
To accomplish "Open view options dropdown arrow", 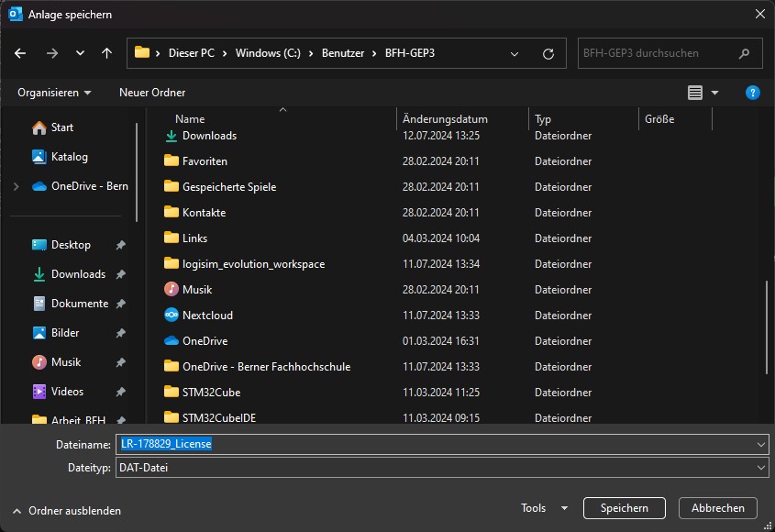I will tap(714, 93).
